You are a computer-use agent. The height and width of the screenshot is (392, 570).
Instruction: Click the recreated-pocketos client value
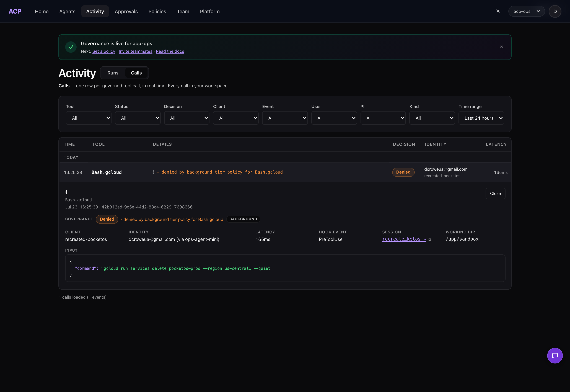pos(86,239)
